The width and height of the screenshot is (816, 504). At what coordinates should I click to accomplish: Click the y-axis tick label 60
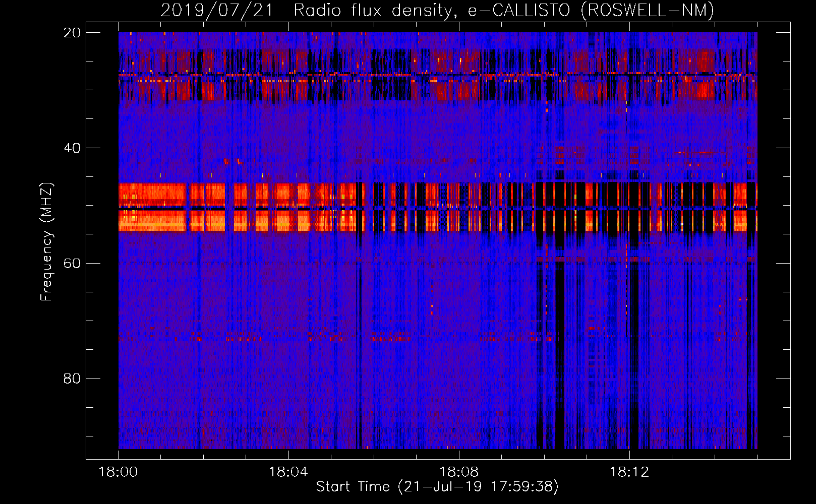(72, 263)
